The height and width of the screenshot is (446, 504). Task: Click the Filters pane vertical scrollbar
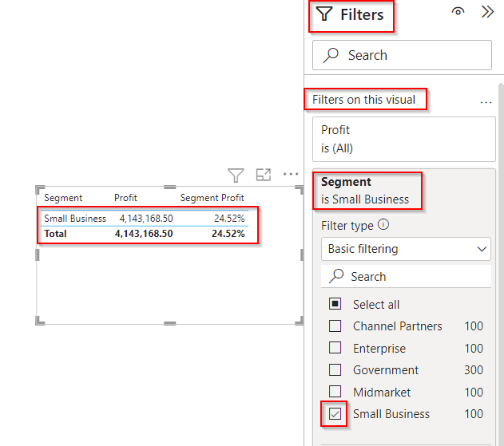tap(501, 265)
